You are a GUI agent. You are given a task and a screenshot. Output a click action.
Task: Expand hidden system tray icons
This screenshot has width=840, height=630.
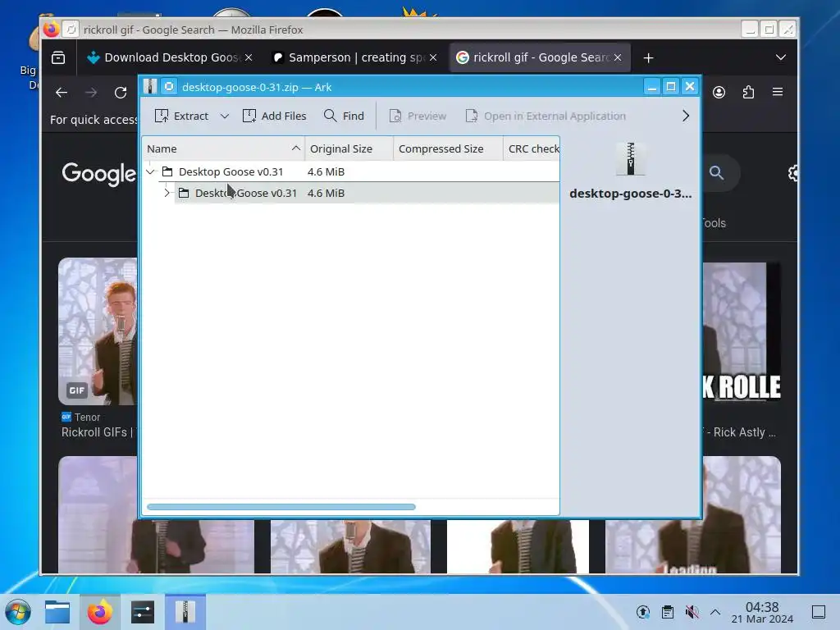point(715,612)
